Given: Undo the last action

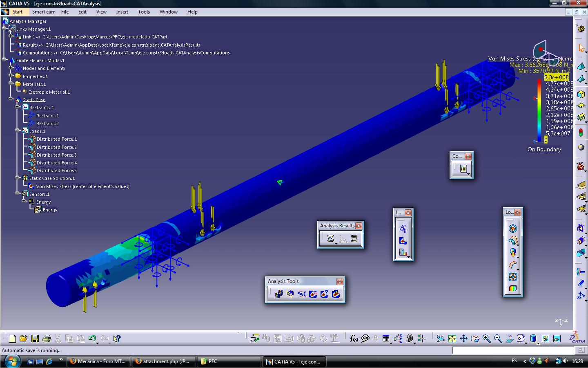Looking at the screenshot, I should 92,339.
